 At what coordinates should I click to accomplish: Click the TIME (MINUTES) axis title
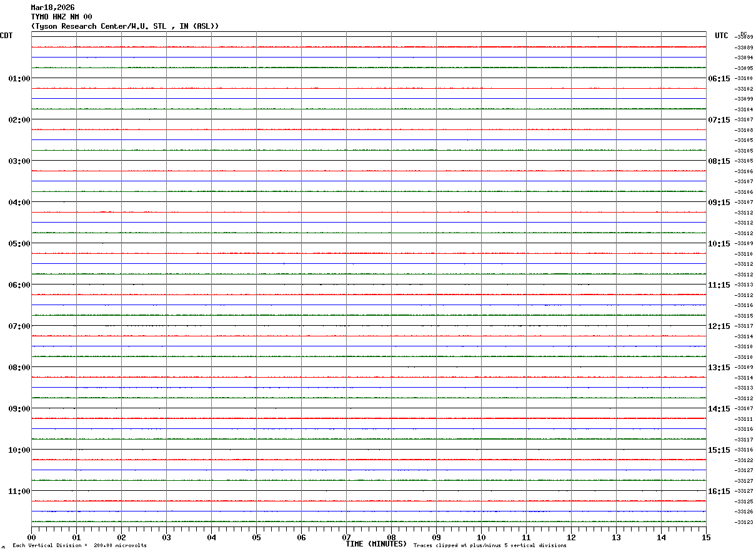376,544
